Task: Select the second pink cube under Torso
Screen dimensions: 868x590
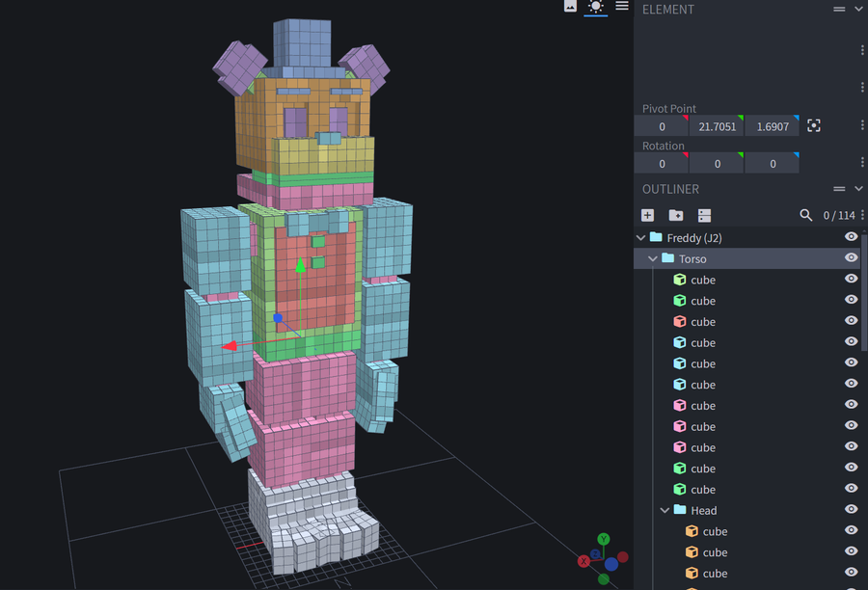Action: click(x=747, y=427)
